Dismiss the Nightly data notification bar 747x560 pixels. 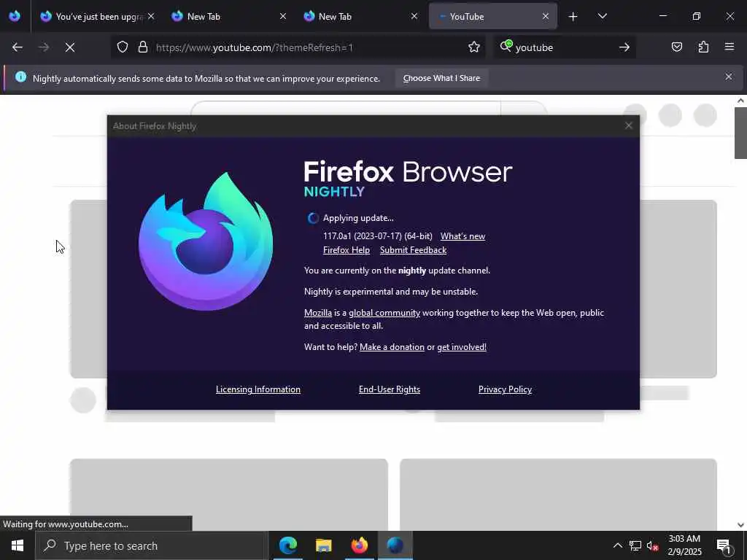729,77
